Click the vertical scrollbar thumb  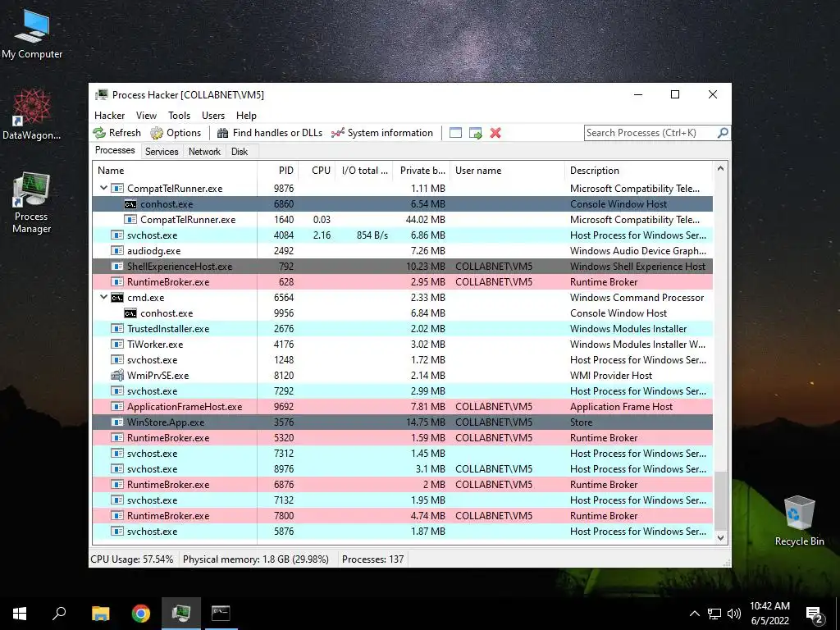point(720,500)
